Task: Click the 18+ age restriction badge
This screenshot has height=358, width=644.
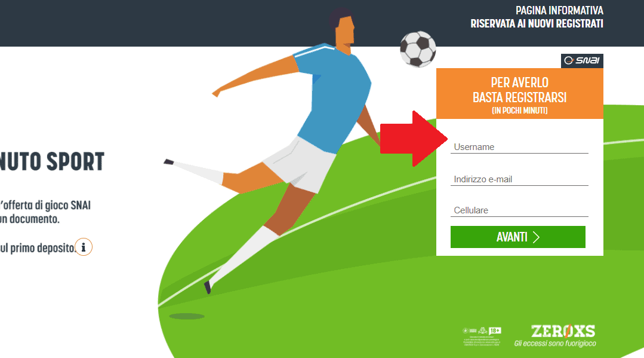Action: point(495,331)
